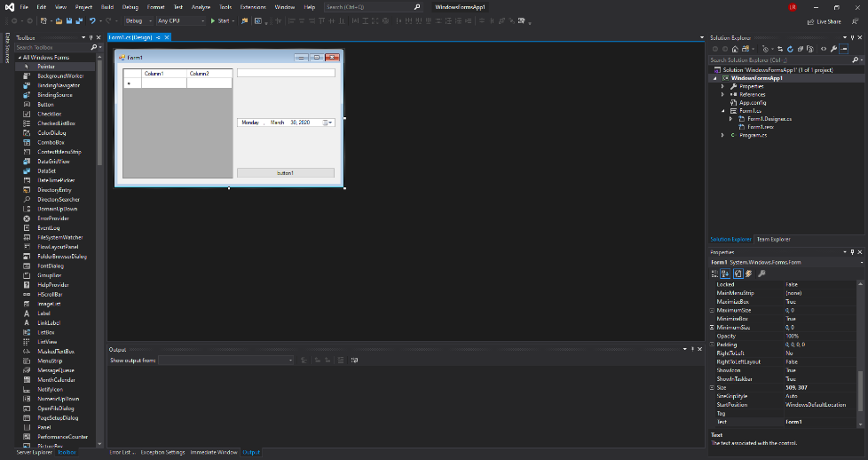Open the Show output from dropdown

(226, 360)
